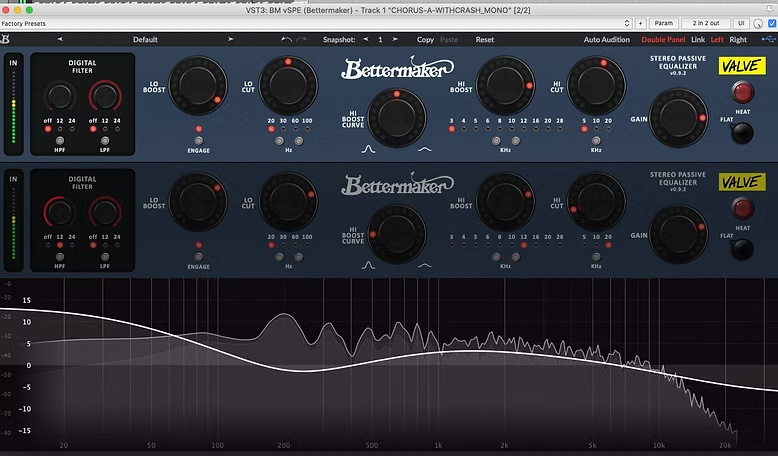Select previous snapshot arrow
The width and height of the screenshot is (778, 456).
(366, 39)
